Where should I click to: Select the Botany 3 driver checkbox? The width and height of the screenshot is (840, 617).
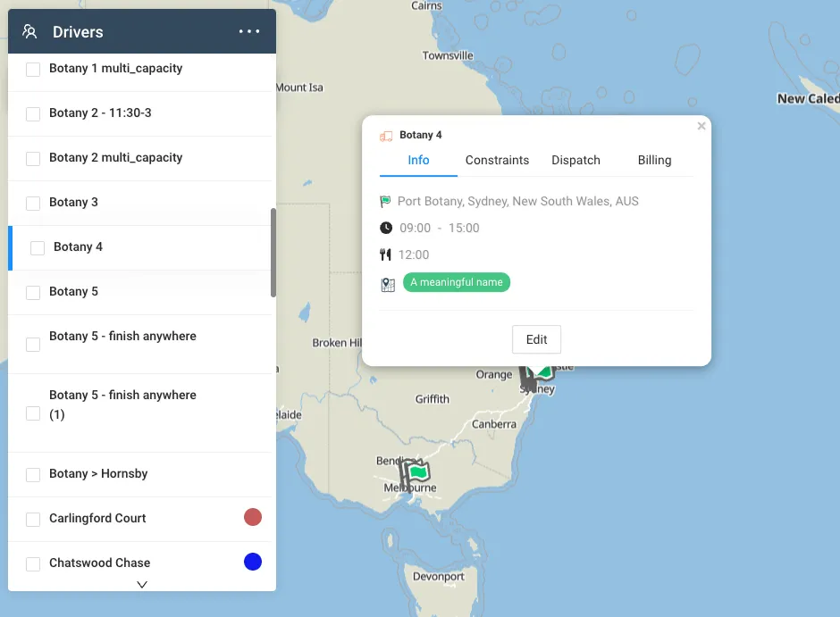pyautogui.click(x=33, y=204)
